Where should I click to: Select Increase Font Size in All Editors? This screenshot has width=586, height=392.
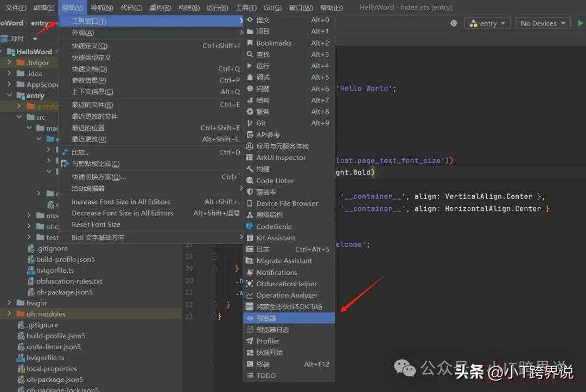pyautogui.click(x=151, y=202)
